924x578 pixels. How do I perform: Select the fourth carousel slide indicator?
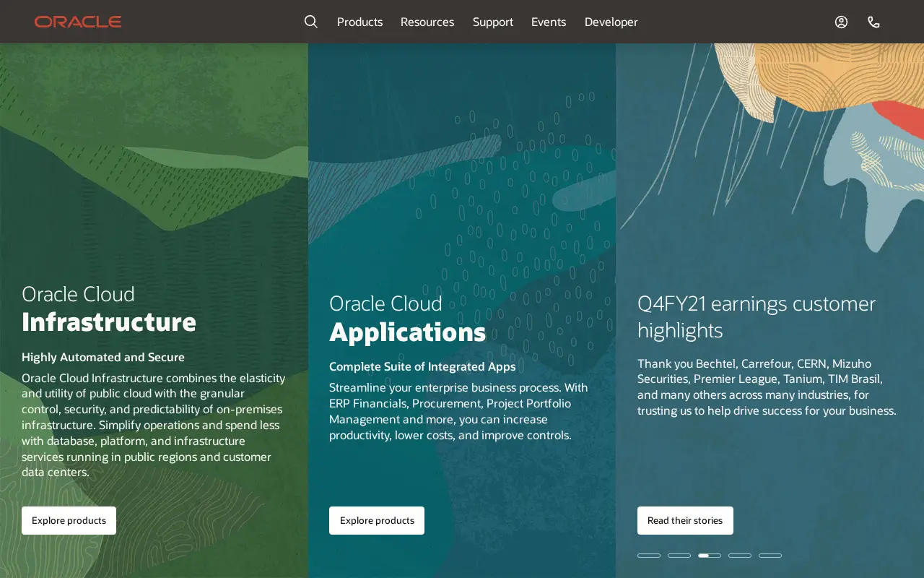coord(740,556)
